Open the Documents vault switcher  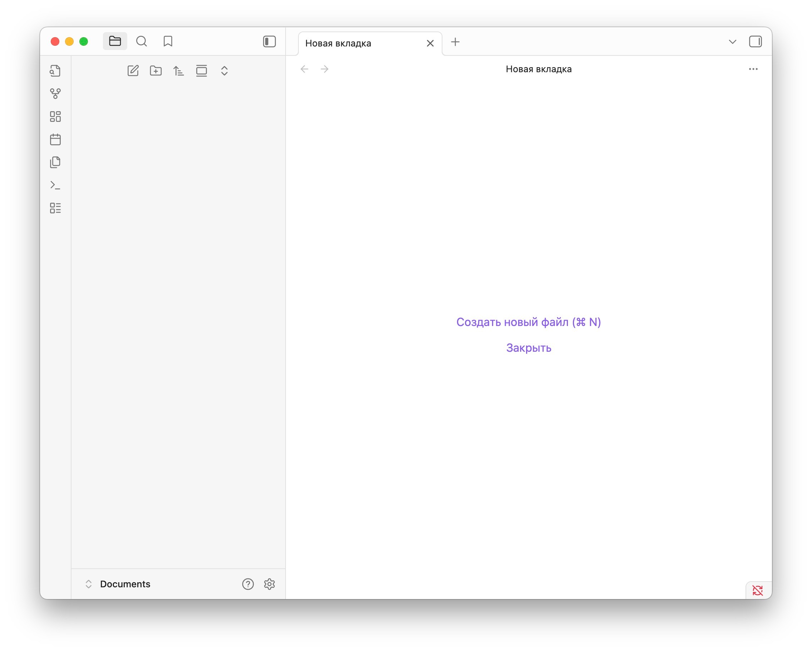tap(118, 584)
